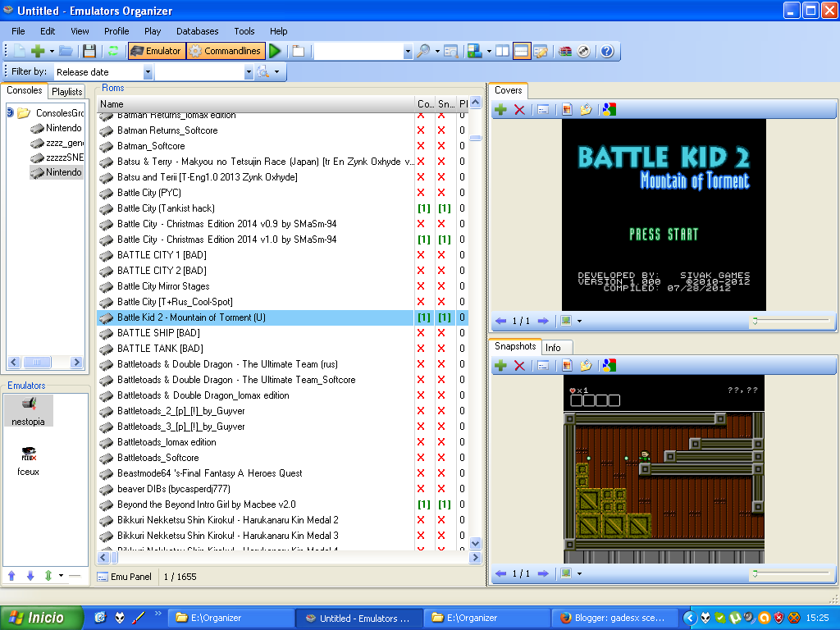This screenshot has height=630, width=840.
Task: Click the blue up arrow in Emulators panel
Action: [11, 576]
